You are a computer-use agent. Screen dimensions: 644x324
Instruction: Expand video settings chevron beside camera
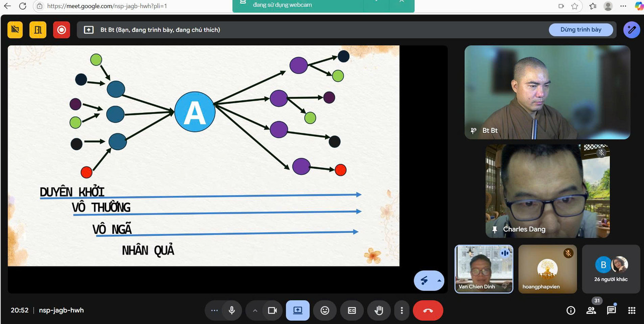(255, 310)
